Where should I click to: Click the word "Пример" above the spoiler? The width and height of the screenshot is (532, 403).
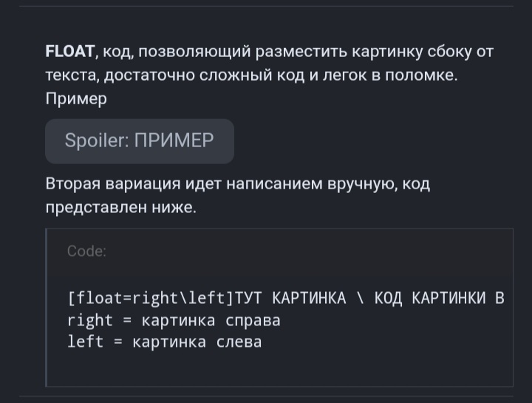click(x=76, y=98)
